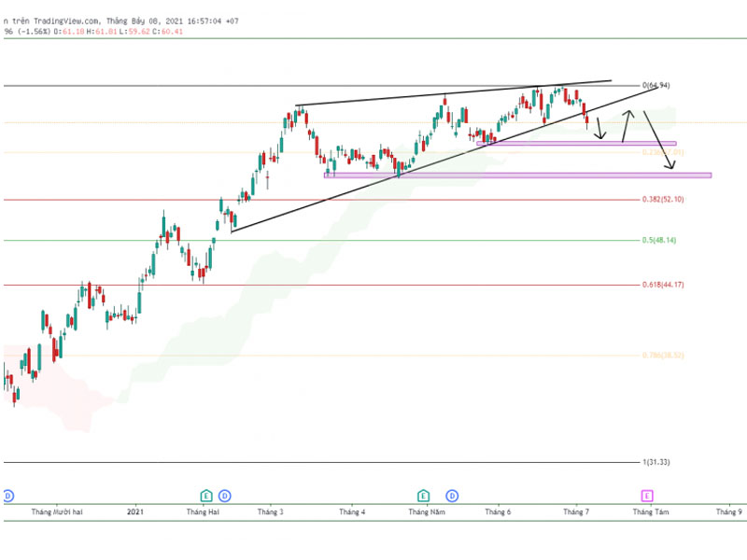Open the blue D dividend marker right of Tháng Năm
This screenshot has width=747, height=560.
tap(452, 497)
